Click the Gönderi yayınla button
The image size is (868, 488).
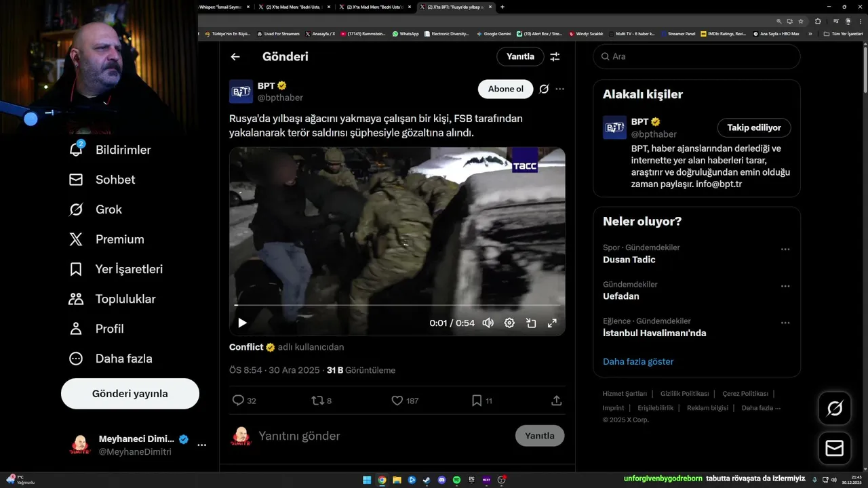coord(130,394)
